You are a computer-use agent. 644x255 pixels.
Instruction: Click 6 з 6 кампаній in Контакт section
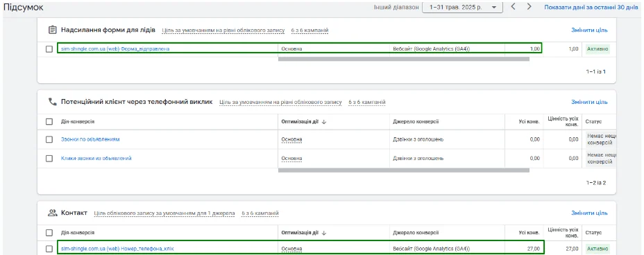[260, 213]
